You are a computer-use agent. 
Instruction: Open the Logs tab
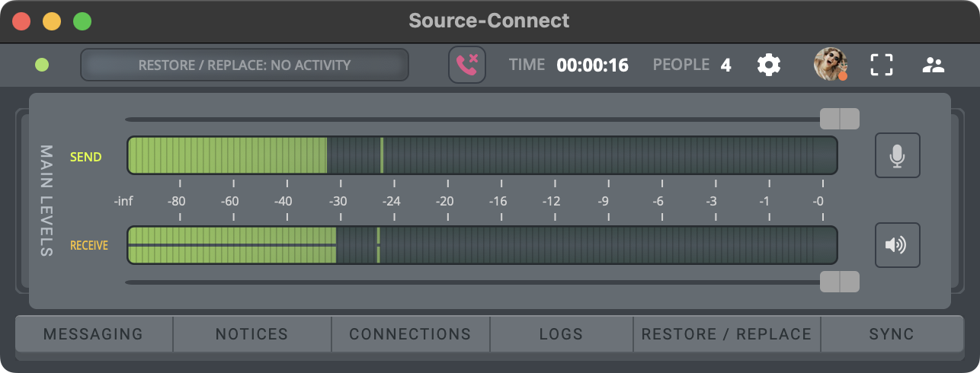click(x=561, y=334)
